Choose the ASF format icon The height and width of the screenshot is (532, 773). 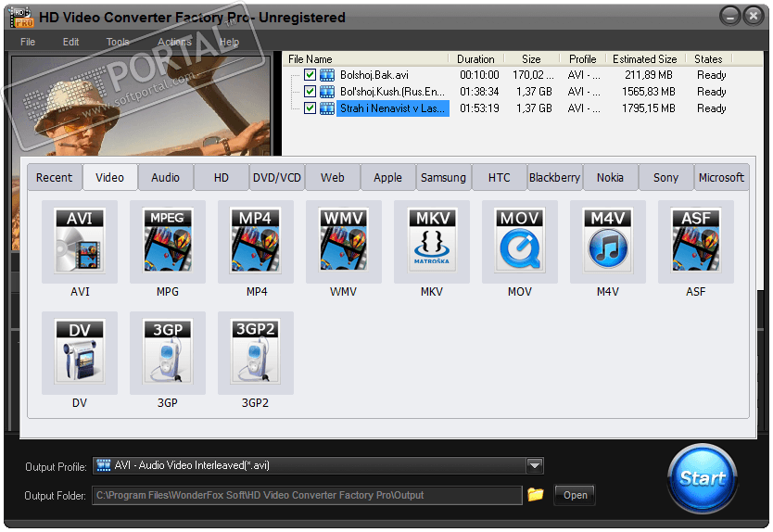point(695,241)
